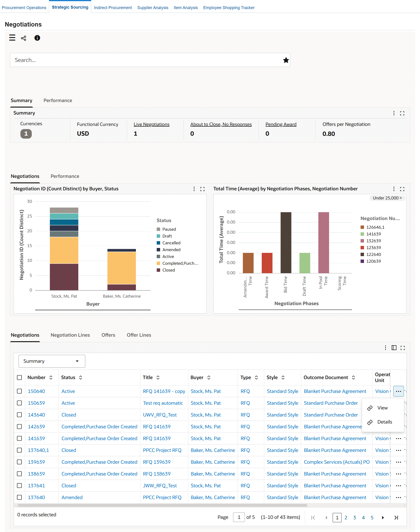Click the table column layout icon
The image size is (420, 532).
coord(394,348)
